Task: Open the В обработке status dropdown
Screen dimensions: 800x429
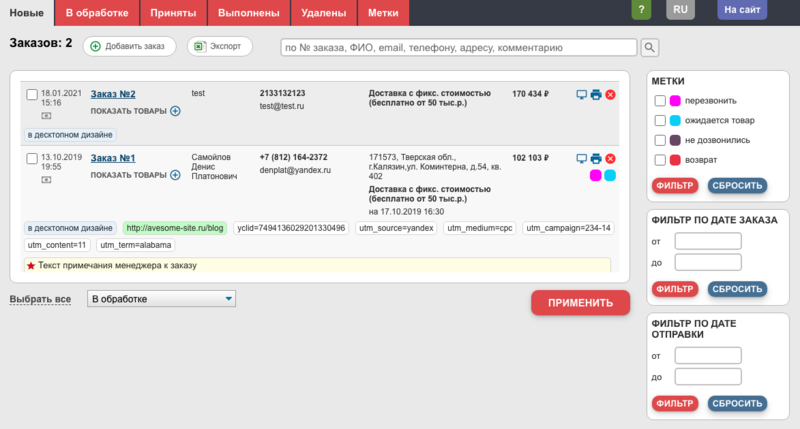Action: point(161,299)
